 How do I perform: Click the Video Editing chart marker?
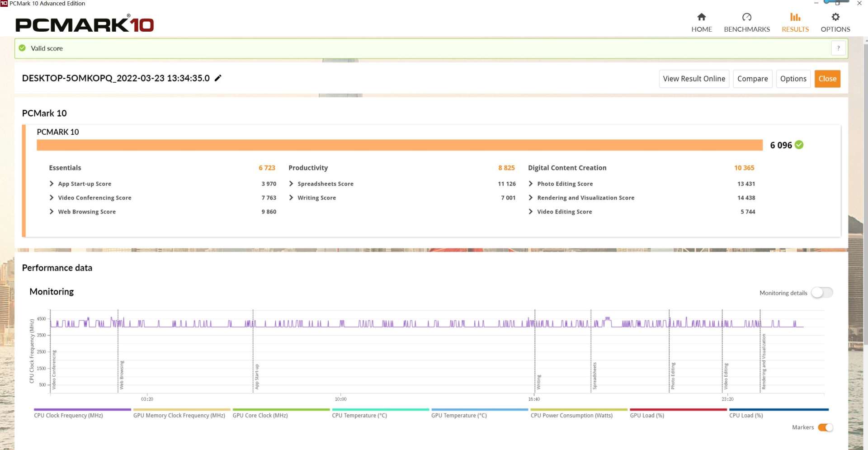726,376
